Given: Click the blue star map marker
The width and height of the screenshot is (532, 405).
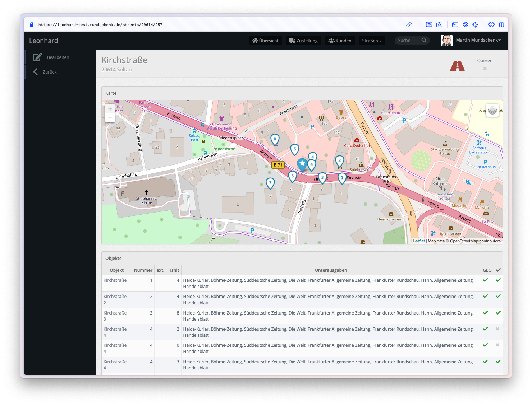Looking at the screenshot, I should click(x=302, y=164).
